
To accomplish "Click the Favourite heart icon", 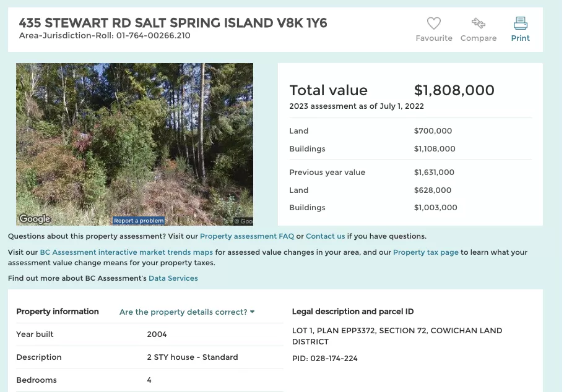I will tap(434, 23).
